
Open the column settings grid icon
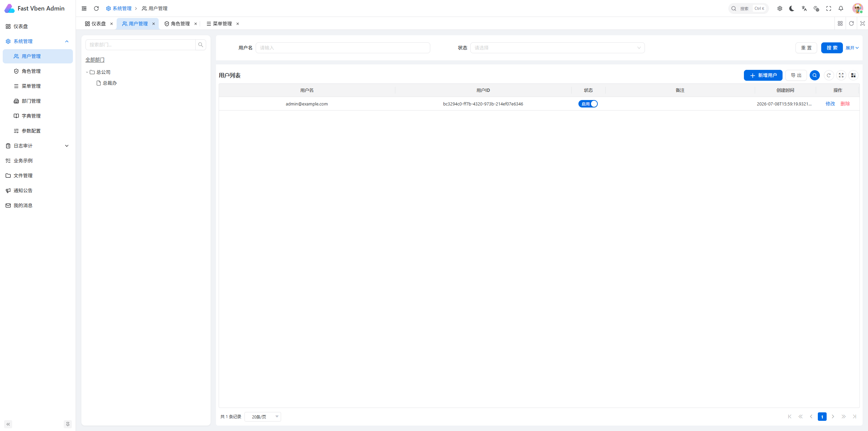[x=853, y=75]
